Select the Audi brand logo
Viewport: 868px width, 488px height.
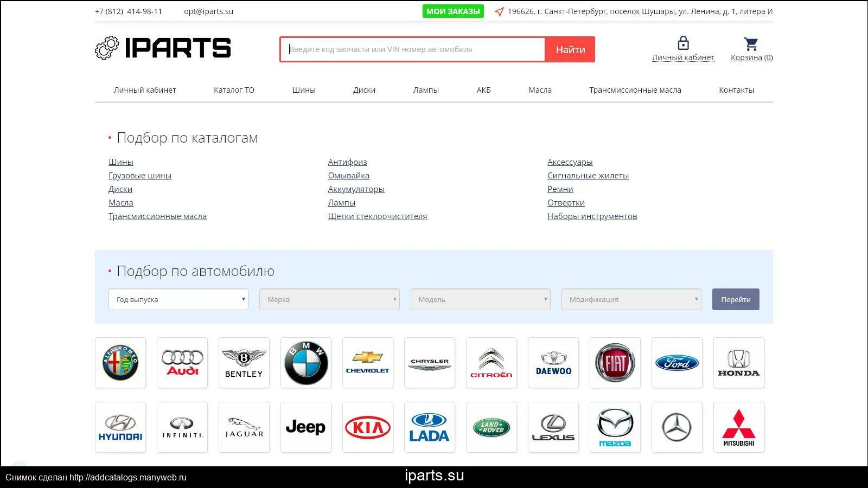(x=182, y=363)
